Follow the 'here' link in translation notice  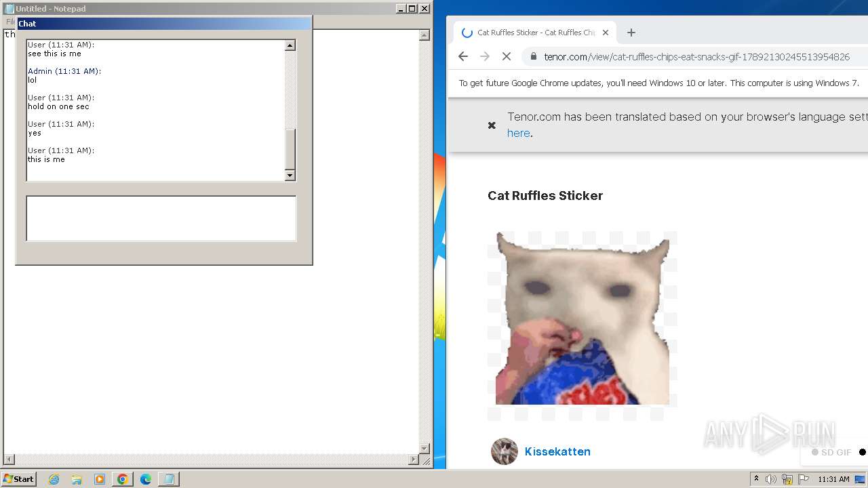point(518,134)
